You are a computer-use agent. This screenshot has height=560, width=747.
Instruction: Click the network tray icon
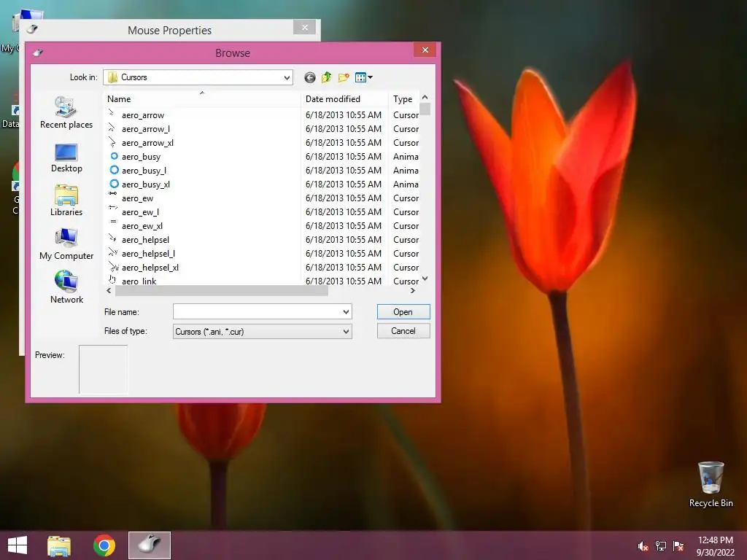[660, 545]
